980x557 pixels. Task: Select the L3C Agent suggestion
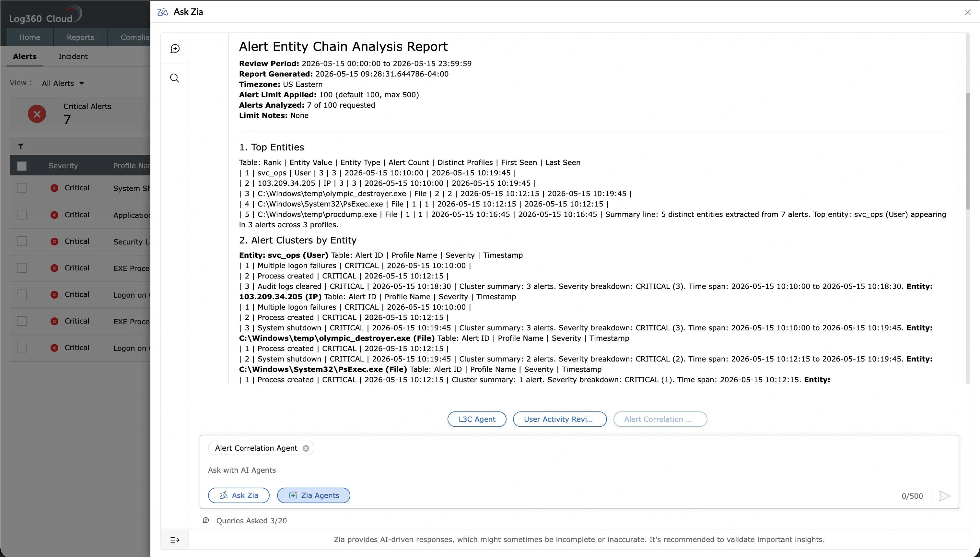pos(477,419)
